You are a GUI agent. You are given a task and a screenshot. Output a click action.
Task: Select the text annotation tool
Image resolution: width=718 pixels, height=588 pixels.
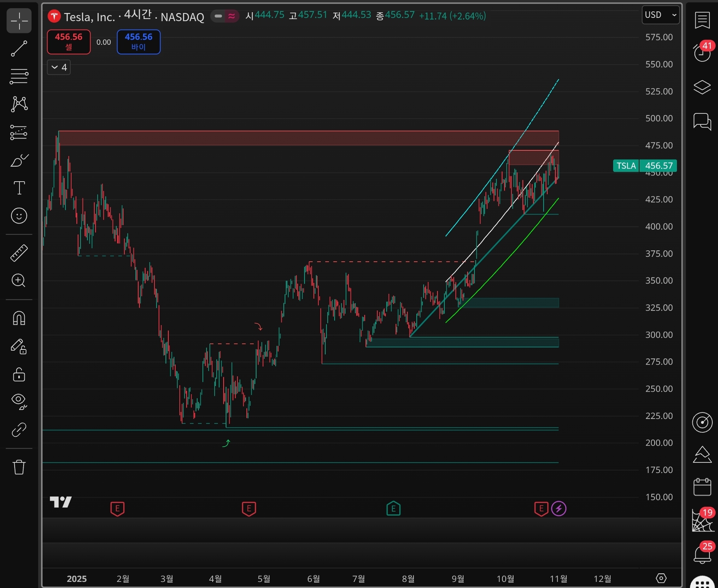coord(19,188)
